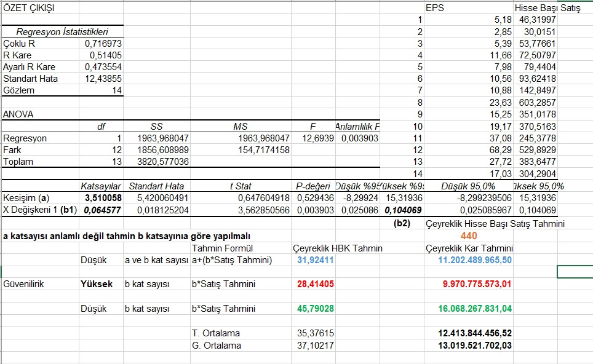Click the 'Tahmin Formül' header cell
This screenshot has width=593, height=364.
click(x=223, y=248)
